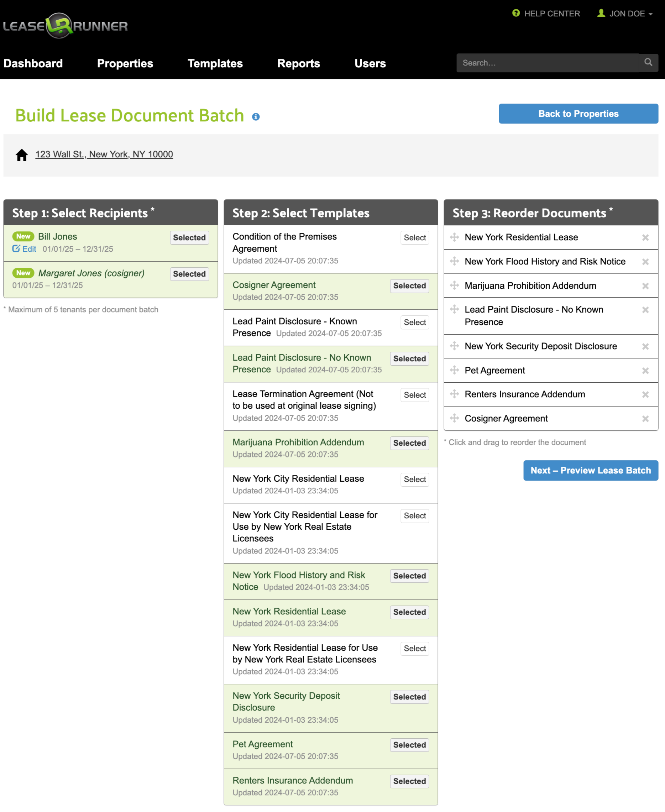Image resolution: width=665 pixels, height=812 pixels.
Task: Click the info icon beside Build Lease Document Batch
Action: [x=256, y=117]
